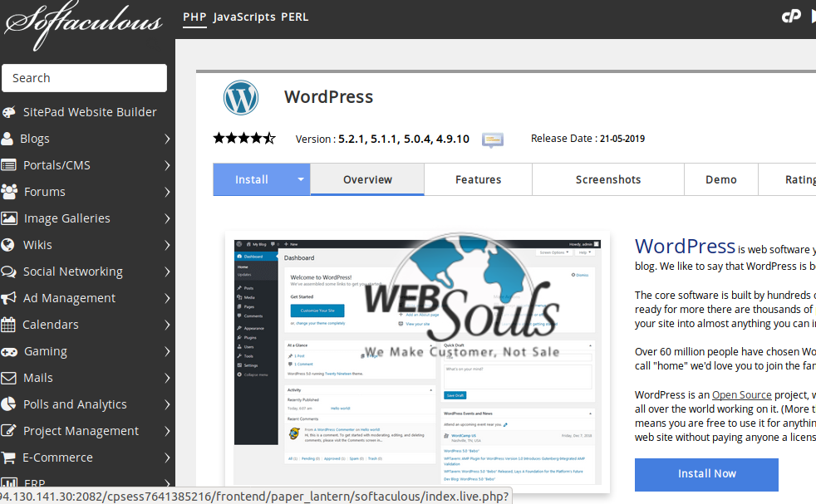Click the WordPress dashboard screenshot thumbnail
Viewport: 816px width, 504px height.
(417, 362)
